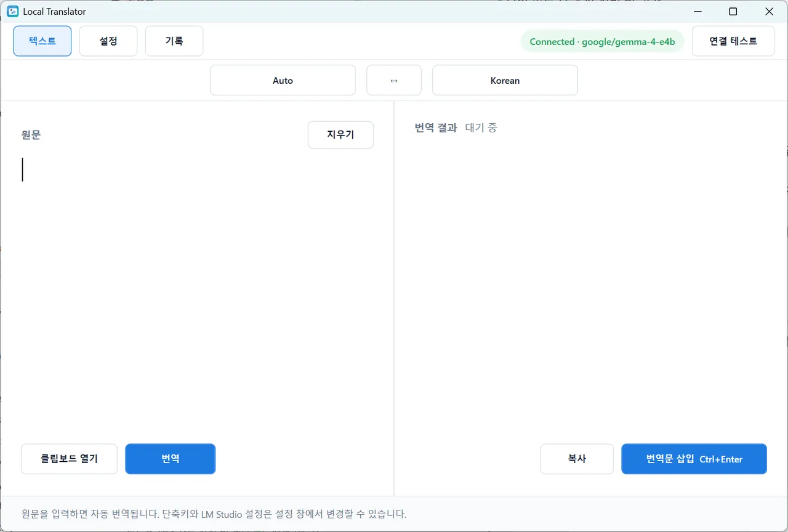Click the blue 번역 button

coord(171,459)
